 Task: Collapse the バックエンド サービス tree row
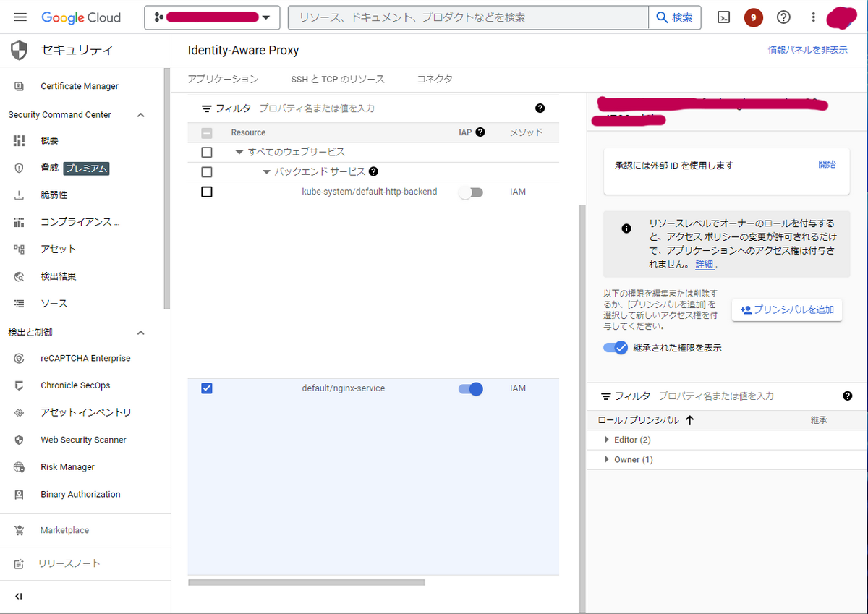tap(266, 172)
